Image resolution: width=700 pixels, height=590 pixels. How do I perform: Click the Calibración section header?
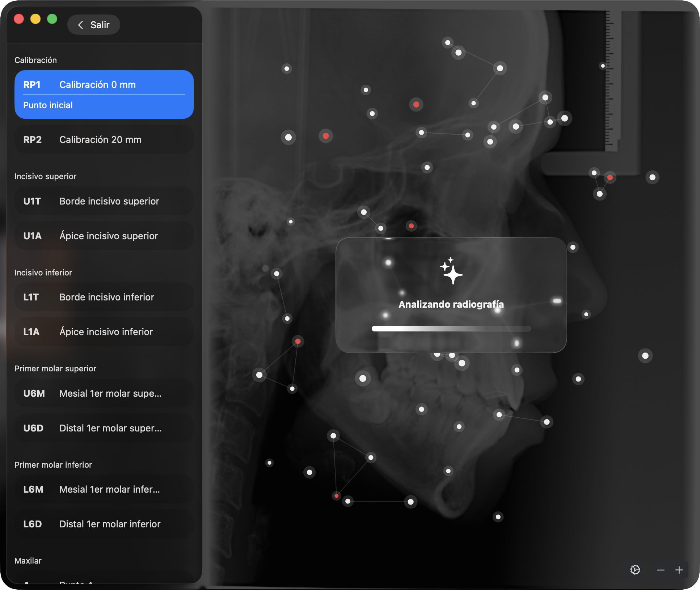[35, 60]
